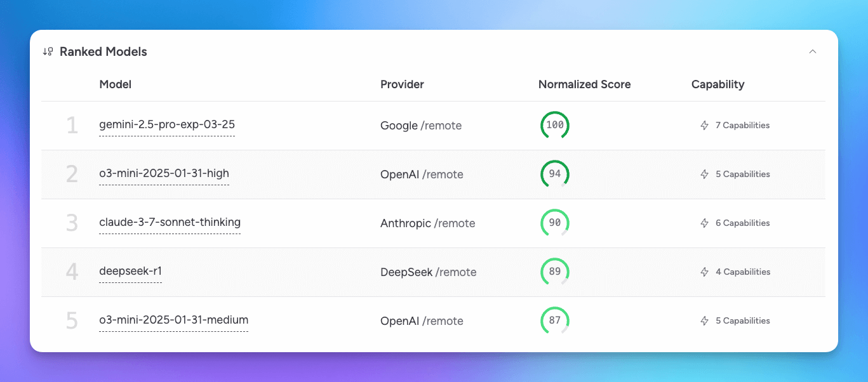This screenshot has height=382, width=868.
Task: Click lightning icon next to 6 Capabilities
Action: coord(704,223)
